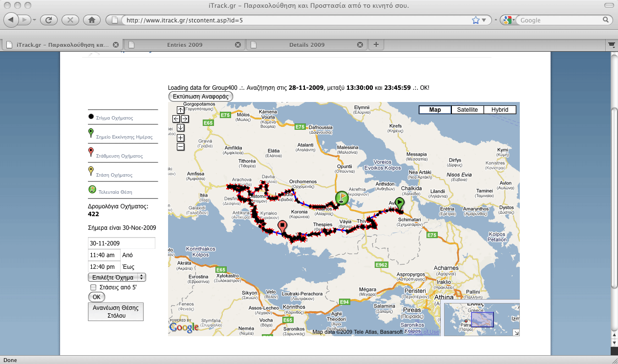Switch map to Hybrid view
This screenshot has height=364, width=618.
(500, 110)
